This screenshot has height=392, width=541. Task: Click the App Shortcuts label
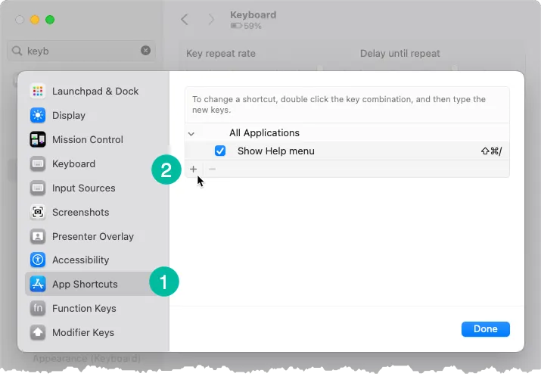85,284
